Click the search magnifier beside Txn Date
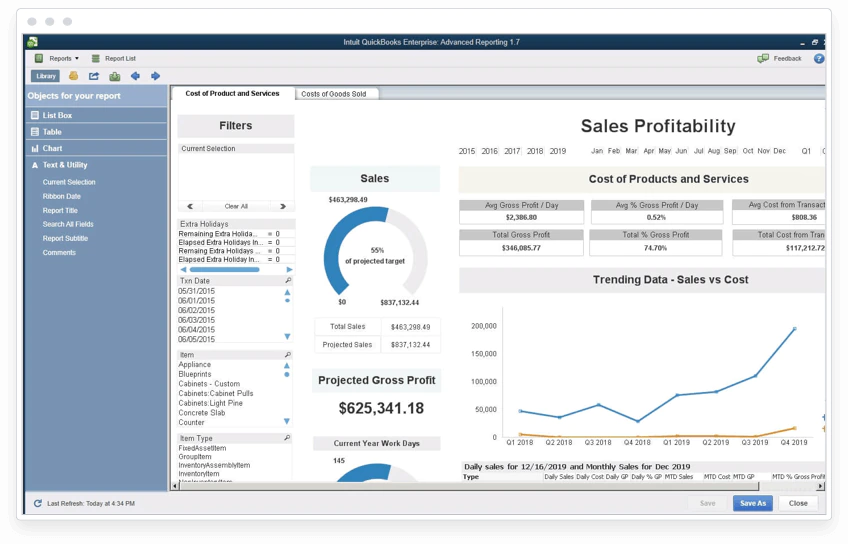The image size is (848, 544). [x=288, y=281]
